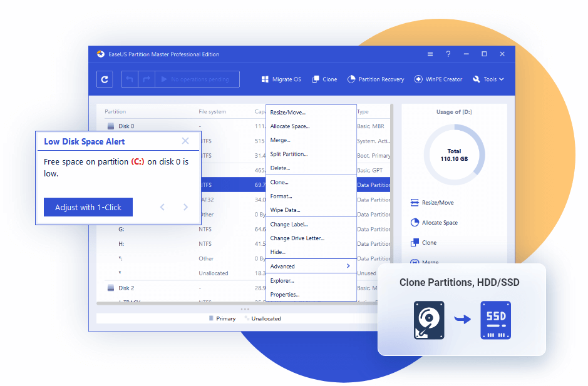Screen dimensions: 588x386
Task: Click the Refresh icon in toolbar
Action: (105, 79)
